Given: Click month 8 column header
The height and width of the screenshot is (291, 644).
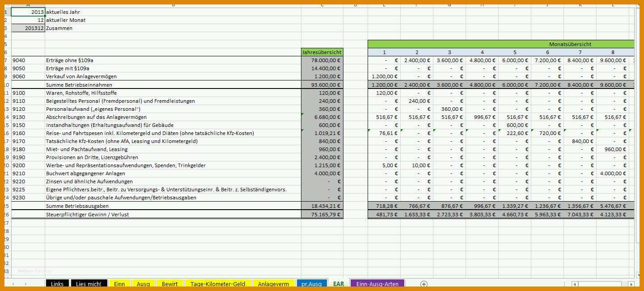Looking at the screenshot, I should tap(613, 52).
